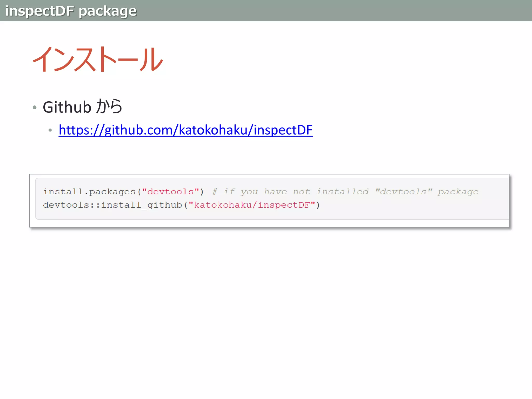Click the 'Github から' bullet text
This screenshot has width=532, height=399.
(82, 107)
